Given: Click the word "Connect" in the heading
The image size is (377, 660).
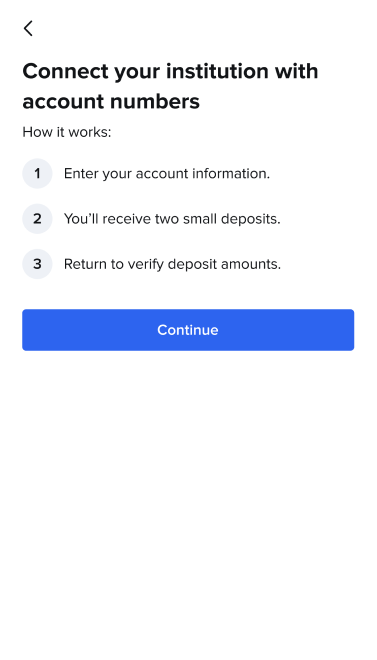Looking at the screenshot, I should coord(65,71).
